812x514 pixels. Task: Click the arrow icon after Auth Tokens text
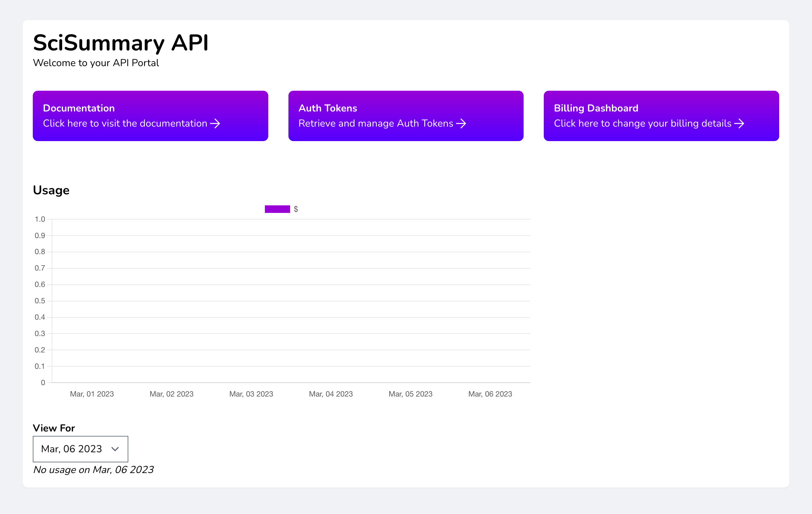click(461, 123)
